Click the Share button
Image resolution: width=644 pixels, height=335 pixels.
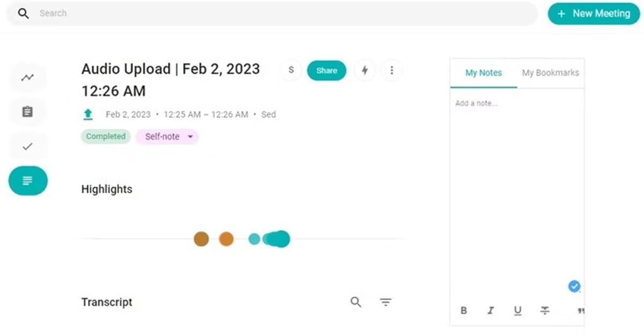326,70
